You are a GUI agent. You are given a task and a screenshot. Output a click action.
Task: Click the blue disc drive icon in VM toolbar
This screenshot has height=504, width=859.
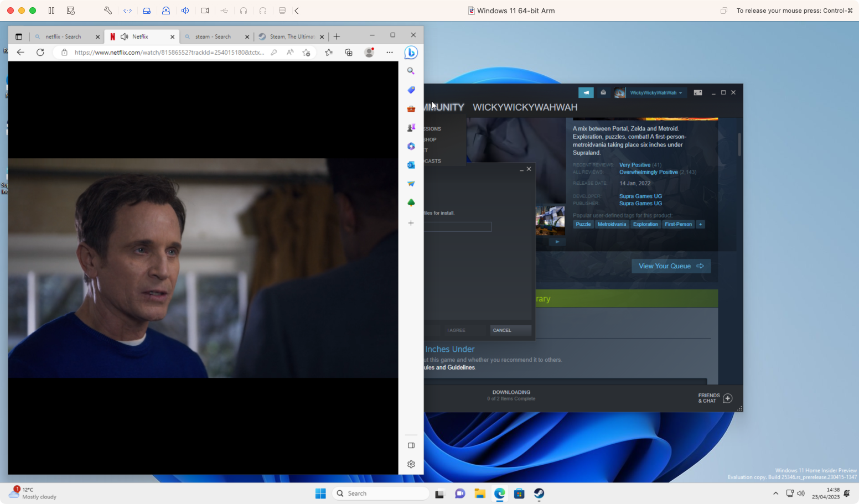tap(166, 11)
